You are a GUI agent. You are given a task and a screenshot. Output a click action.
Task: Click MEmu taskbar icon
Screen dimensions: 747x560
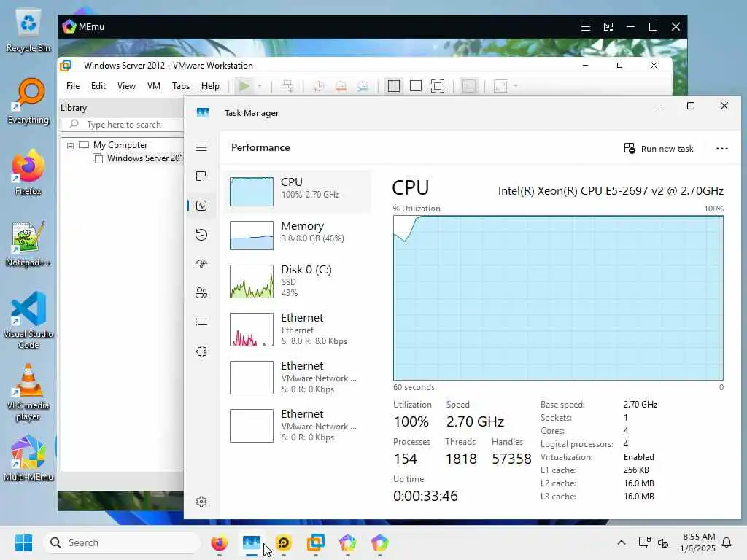point(379,542)
